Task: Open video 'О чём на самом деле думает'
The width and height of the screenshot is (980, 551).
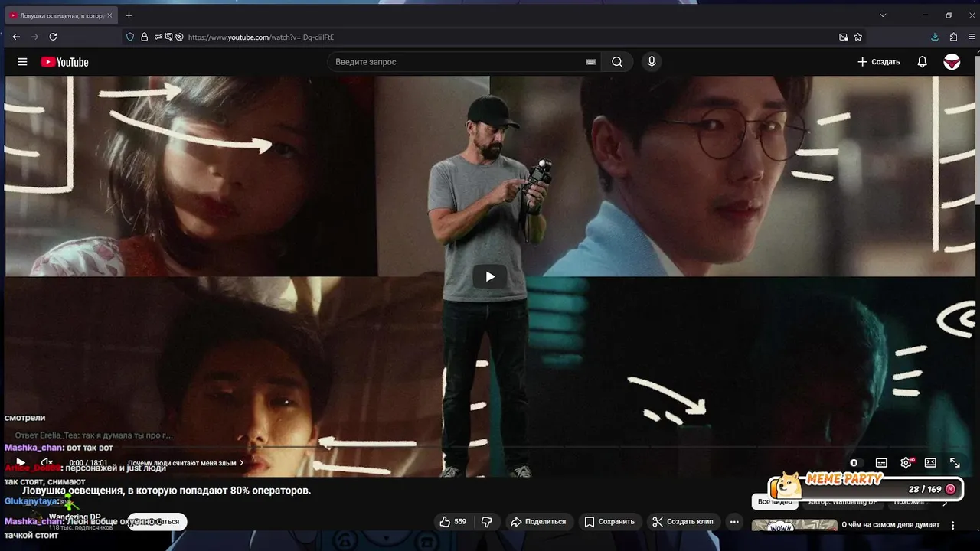Action: tap(890, 525)
